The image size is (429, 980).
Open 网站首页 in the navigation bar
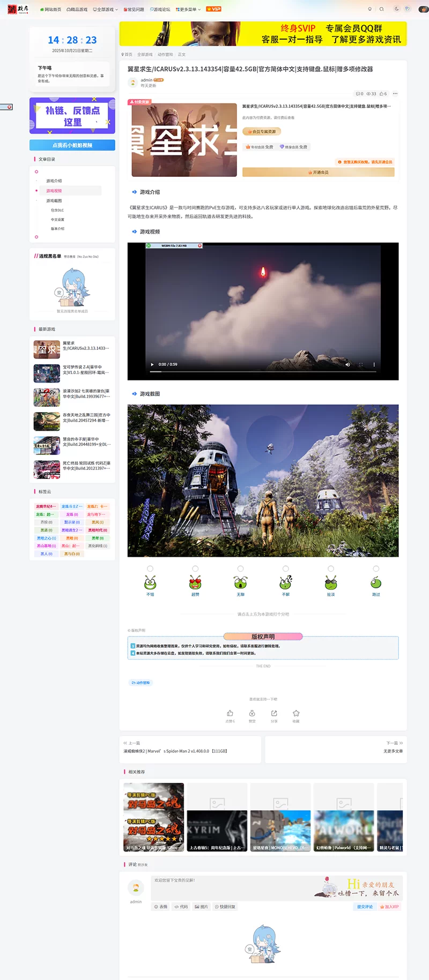click(x=50, y=9)
